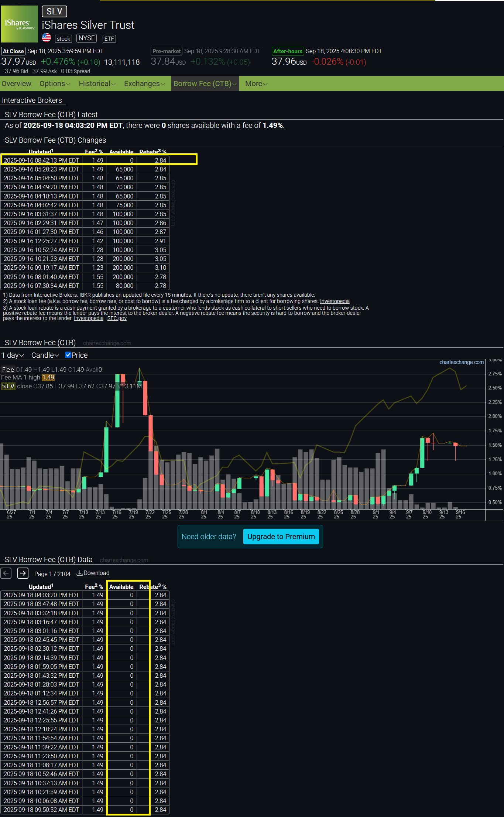Click the SLV close legend label
The width and height of the screenshot is (504, 817).
[x=17, y=386]
